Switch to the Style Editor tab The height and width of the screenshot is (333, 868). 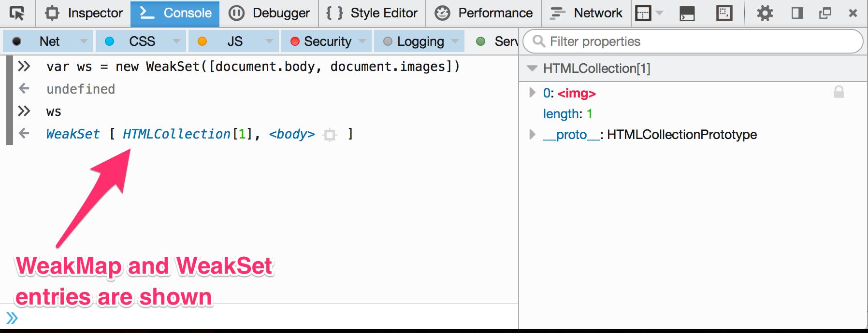[372, 13]
